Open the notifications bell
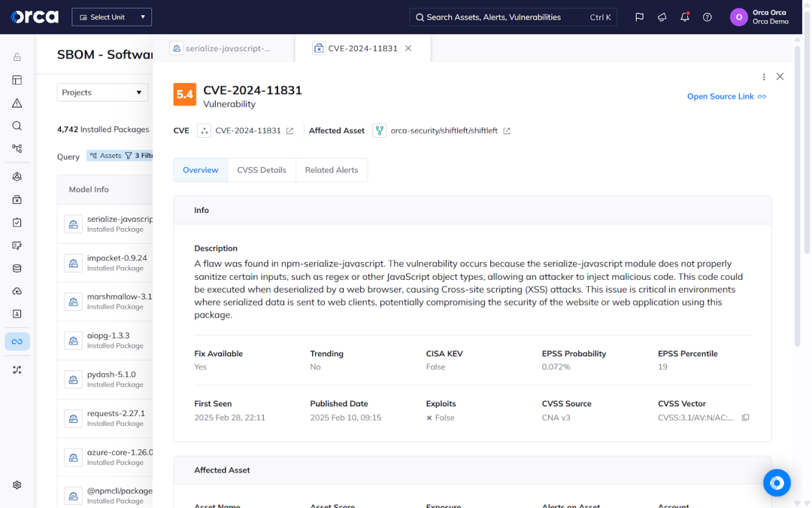This screenshot has width=812, height=508. 685,17
